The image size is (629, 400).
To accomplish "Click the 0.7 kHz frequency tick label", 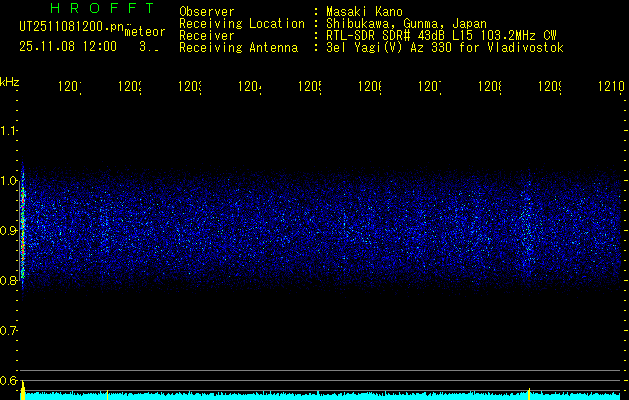I will 10,330.
